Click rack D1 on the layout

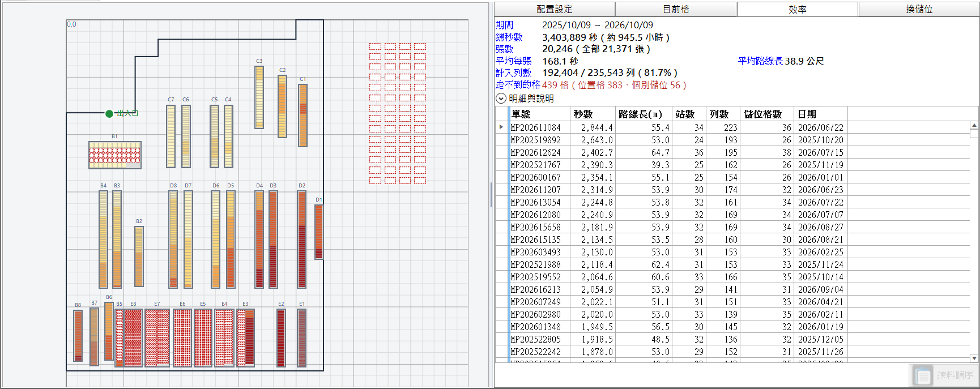319,232
